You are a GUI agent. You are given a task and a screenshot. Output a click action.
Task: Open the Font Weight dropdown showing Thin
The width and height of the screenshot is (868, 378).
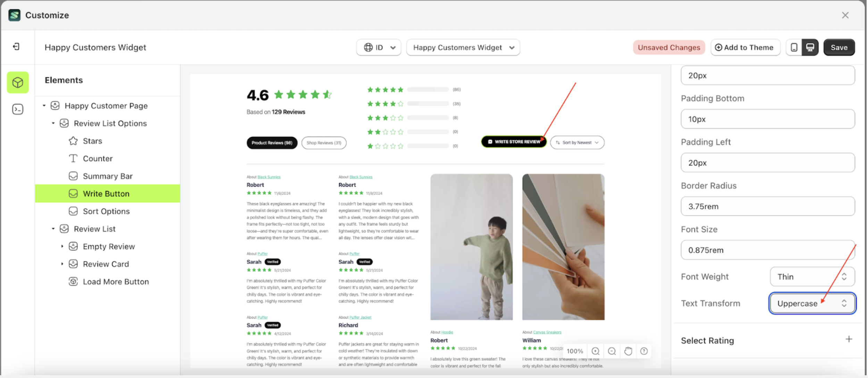coord(812,276)
